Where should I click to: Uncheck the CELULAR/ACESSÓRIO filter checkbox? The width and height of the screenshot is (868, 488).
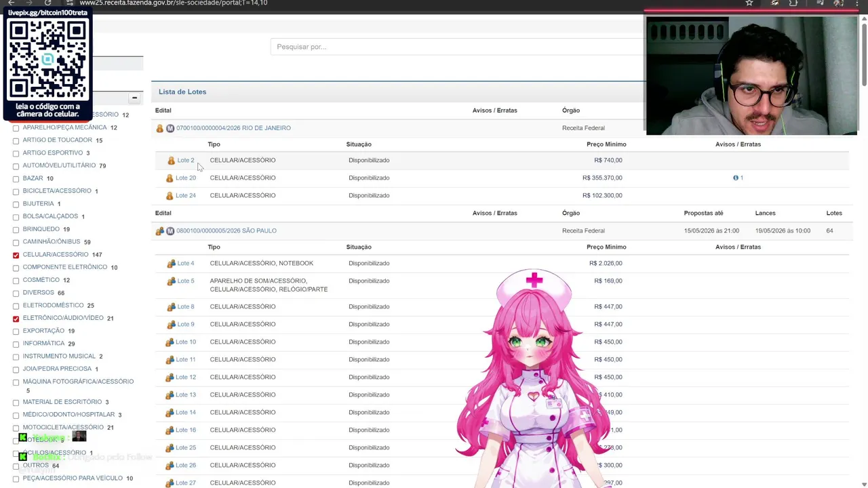16,255
